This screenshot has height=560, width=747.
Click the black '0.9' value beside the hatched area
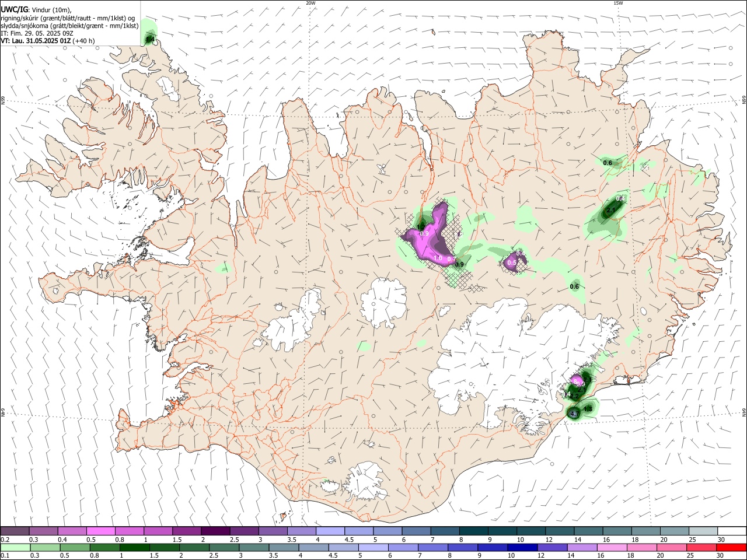click(459, 264)
